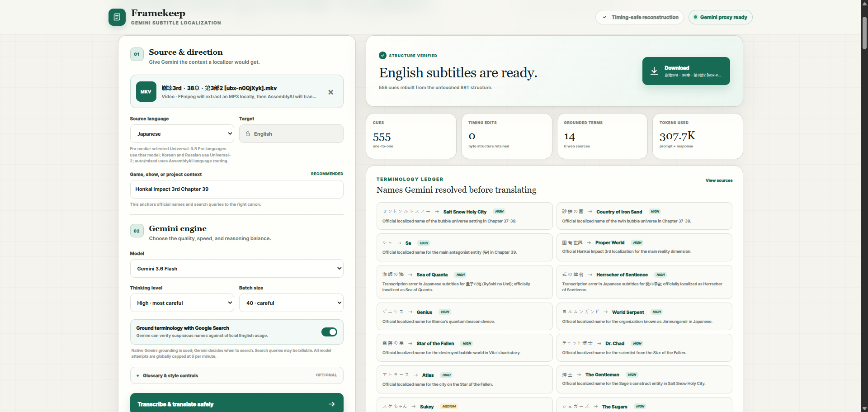This screenshot has width=868, height=412.
Task: Click the Atlas term card
Action: tap(465, 379)
